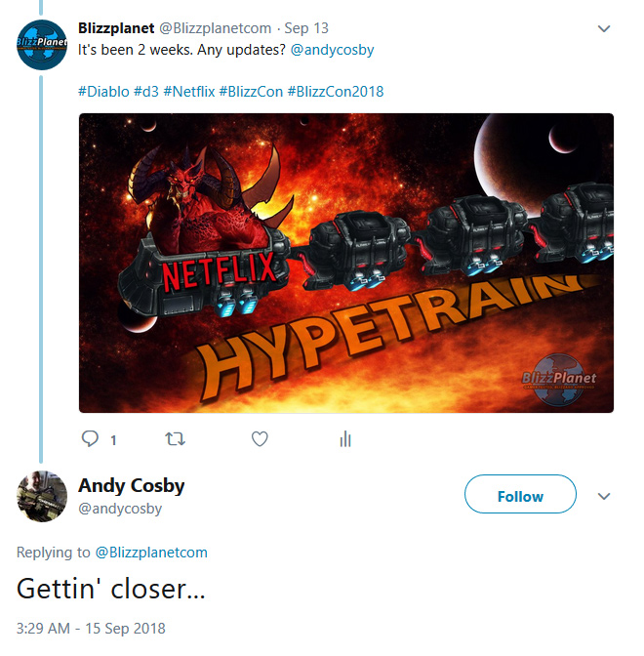Open the Netflix Hypetrain image
644x656 pixels.
tap(346, 263)
